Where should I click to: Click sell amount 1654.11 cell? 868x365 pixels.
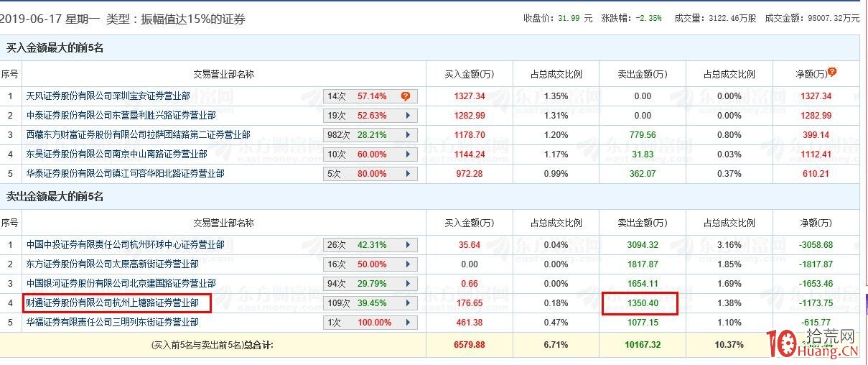click(643, 284)
